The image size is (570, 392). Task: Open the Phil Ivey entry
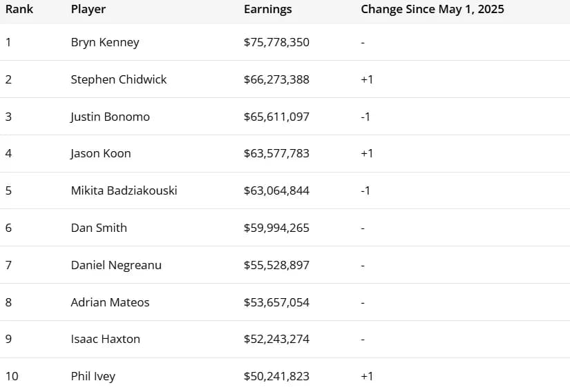point(93,376)
